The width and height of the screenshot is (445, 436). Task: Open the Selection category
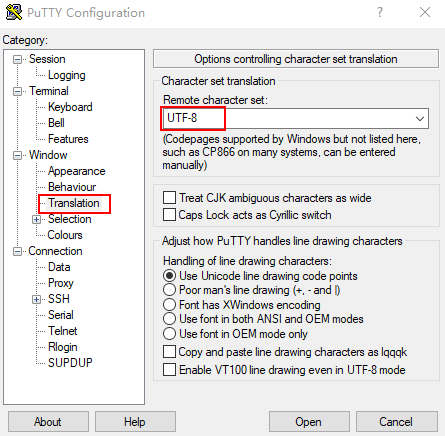pyautogui.click(x=70, y=219)
